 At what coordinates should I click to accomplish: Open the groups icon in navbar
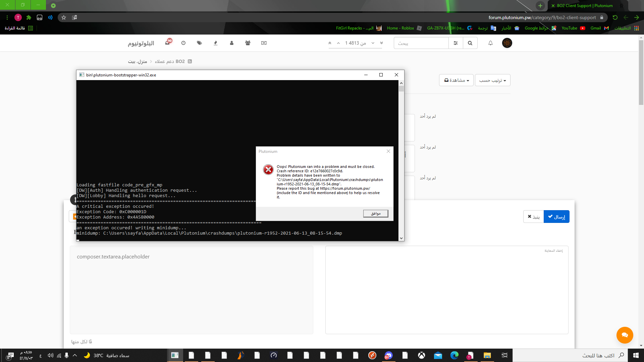(248, 43)
